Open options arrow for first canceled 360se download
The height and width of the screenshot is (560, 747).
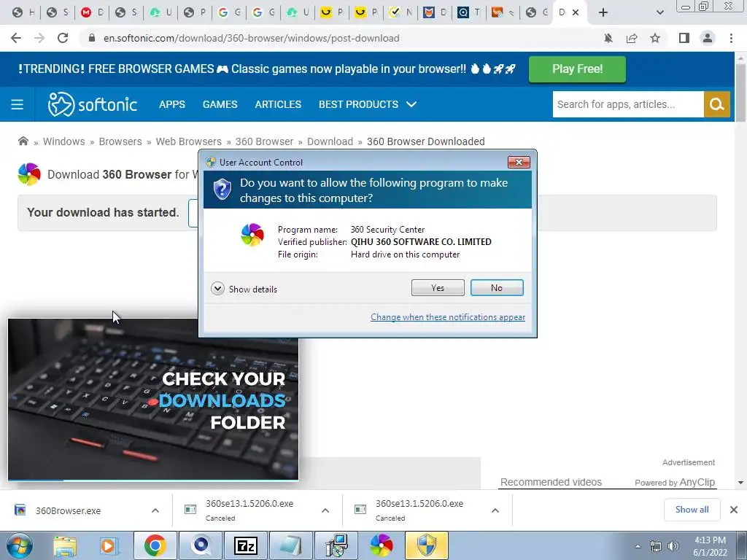[x=325, y=510]
